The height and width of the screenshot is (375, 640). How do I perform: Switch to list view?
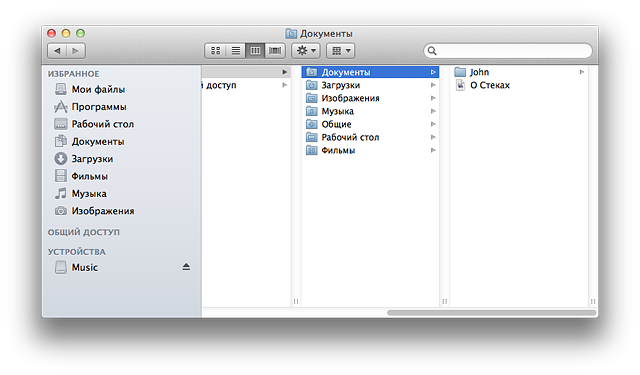(x=236, y=51)
